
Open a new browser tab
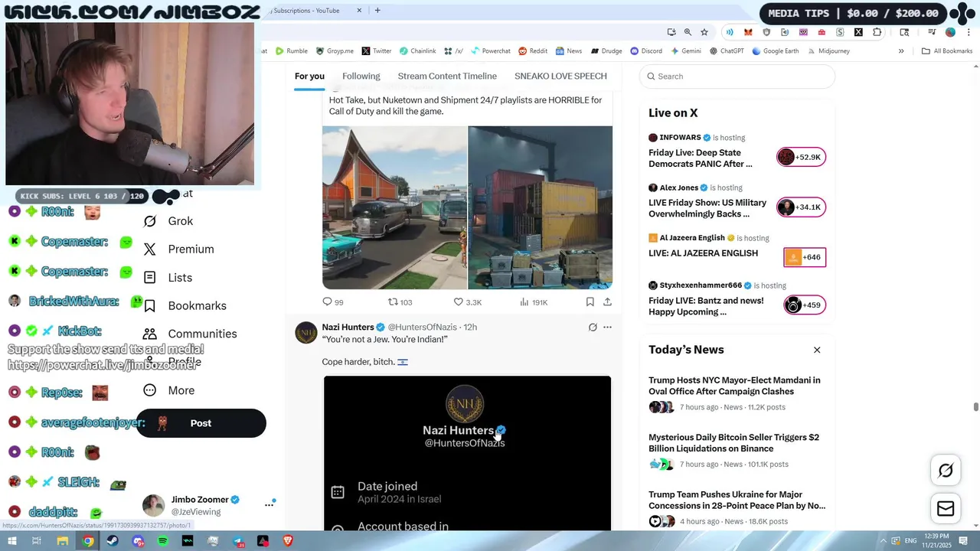(x=377, y=11)
